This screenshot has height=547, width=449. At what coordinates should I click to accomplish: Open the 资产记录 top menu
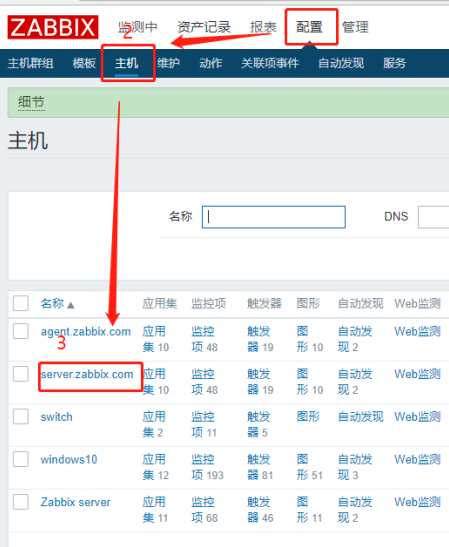point(204,27)
